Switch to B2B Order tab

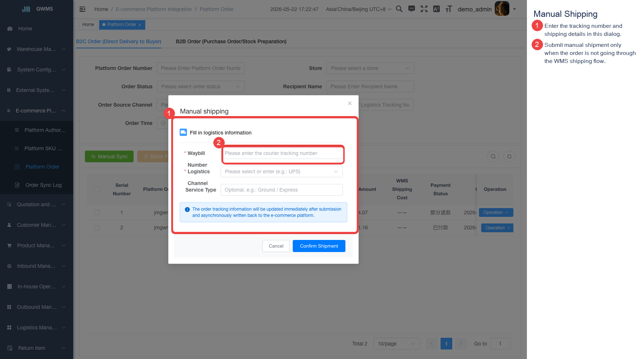231,41
